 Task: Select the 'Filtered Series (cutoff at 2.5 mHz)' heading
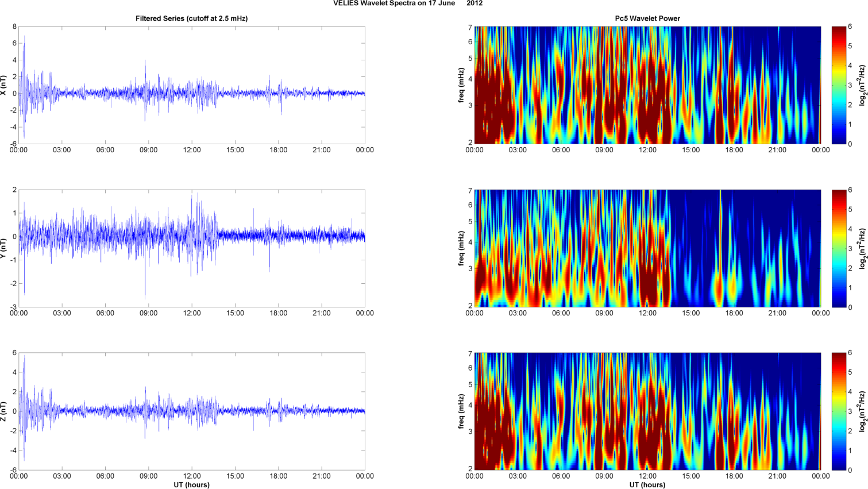click(x=192, y=18)
